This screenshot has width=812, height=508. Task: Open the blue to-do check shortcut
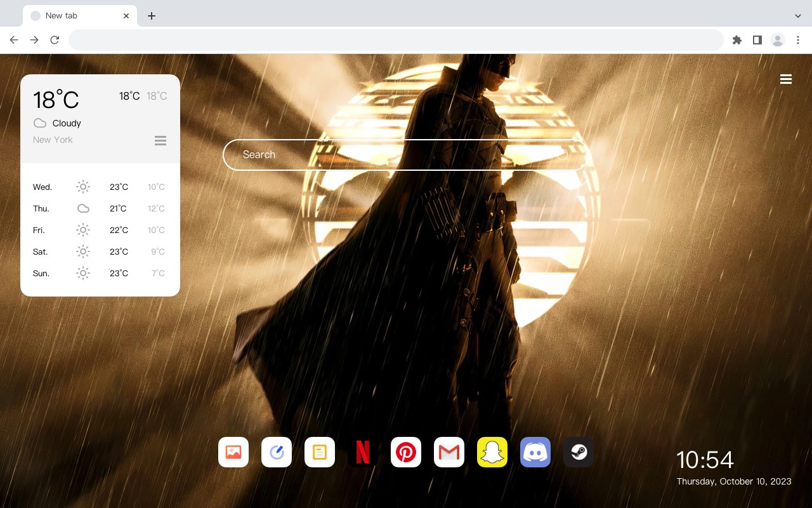[277, 452]
